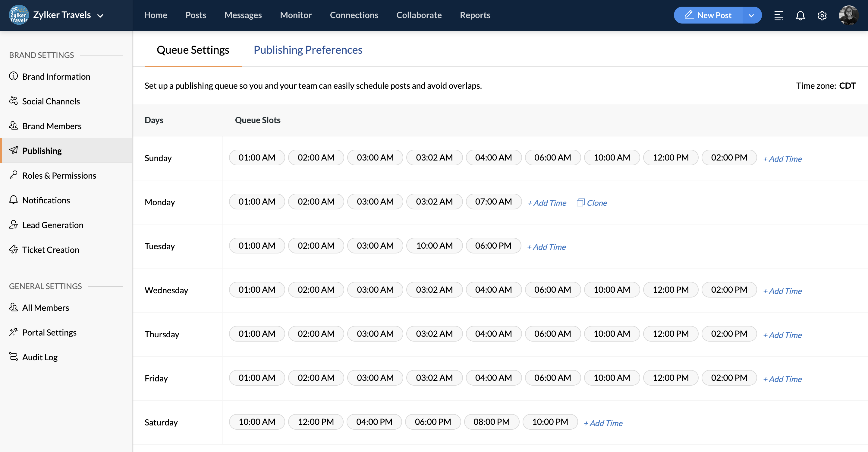The width and height of the screenshot is (868, 452).
Task: Click the Social Channels sidebar icon
Action: [14, 101]
